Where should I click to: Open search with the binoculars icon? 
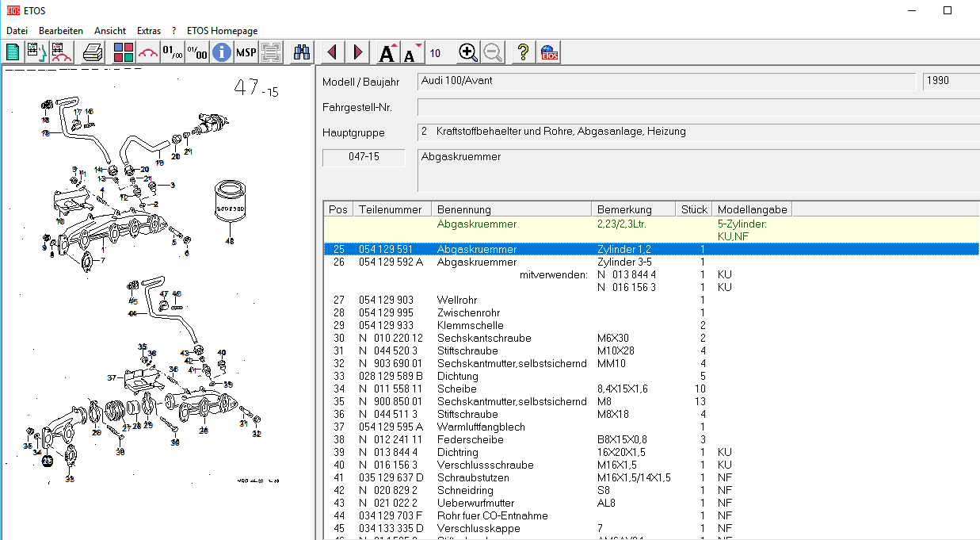[302, 53]
